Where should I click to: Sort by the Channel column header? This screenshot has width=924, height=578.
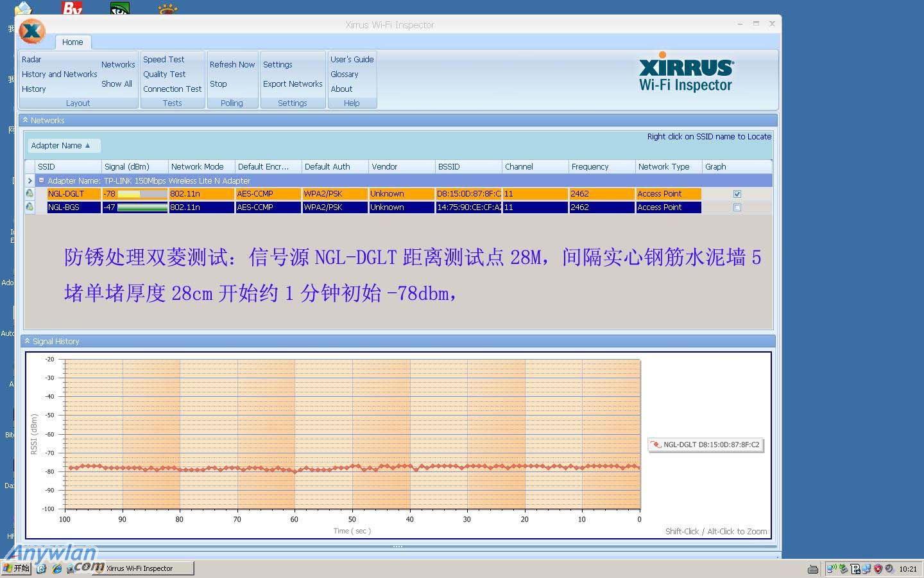tap(535, 167)
